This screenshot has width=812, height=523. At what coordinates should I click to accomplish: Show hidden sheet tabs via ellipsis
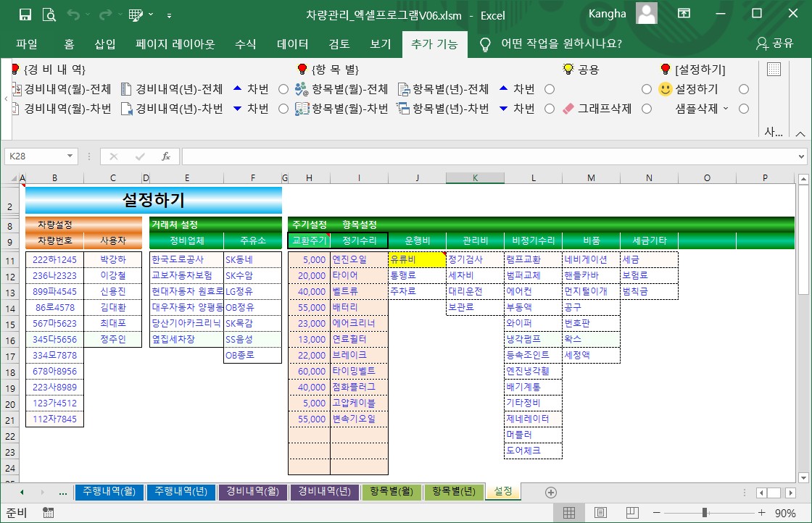(x=62, y=493)
